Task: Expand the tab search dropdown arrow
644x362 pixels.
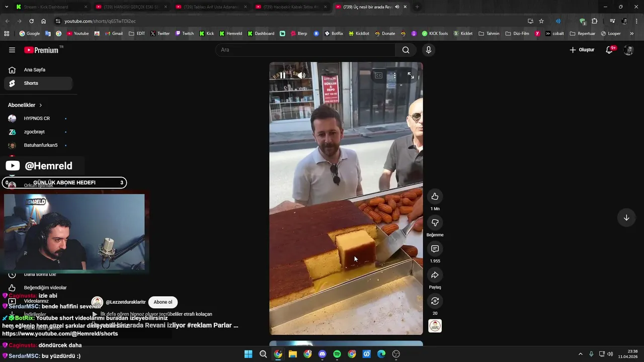Action: pos(6,7)
